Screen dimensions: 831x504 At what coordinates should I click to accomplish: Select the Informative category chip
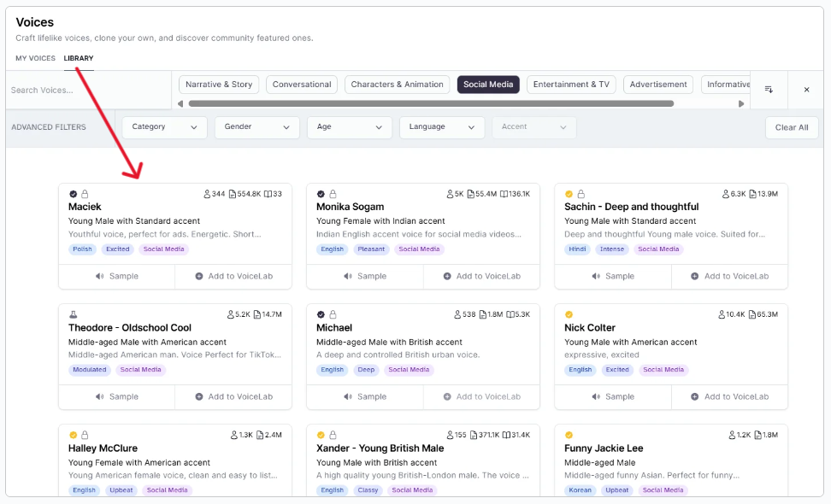pos(726,85)
